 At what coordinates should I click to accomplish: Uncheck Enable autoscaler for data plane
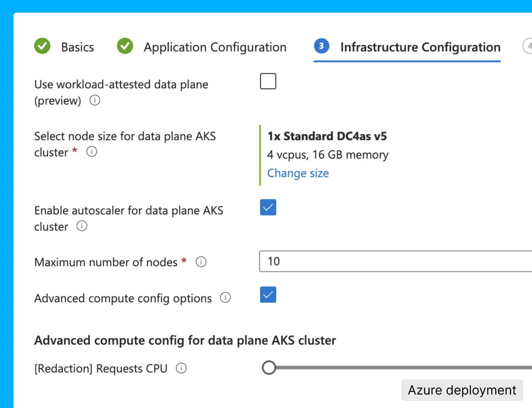pos(268,208)
